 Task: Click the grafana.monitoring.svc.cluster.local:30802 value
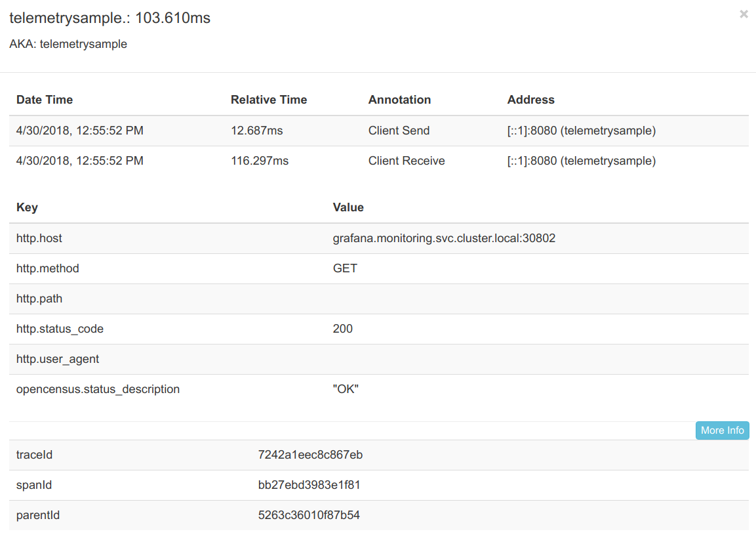[x=444, y=238]
